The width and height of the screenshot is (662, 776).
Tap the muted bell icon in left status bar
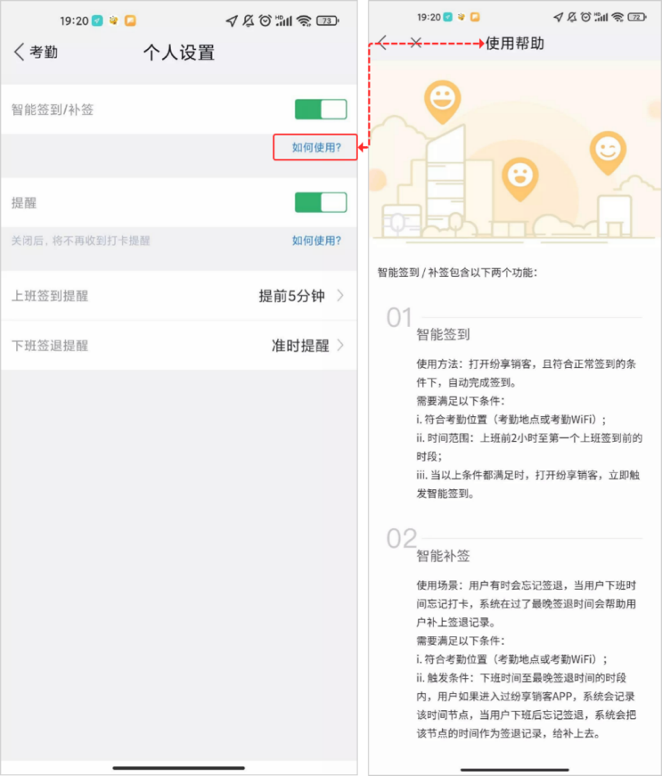(x=248, y=21)
